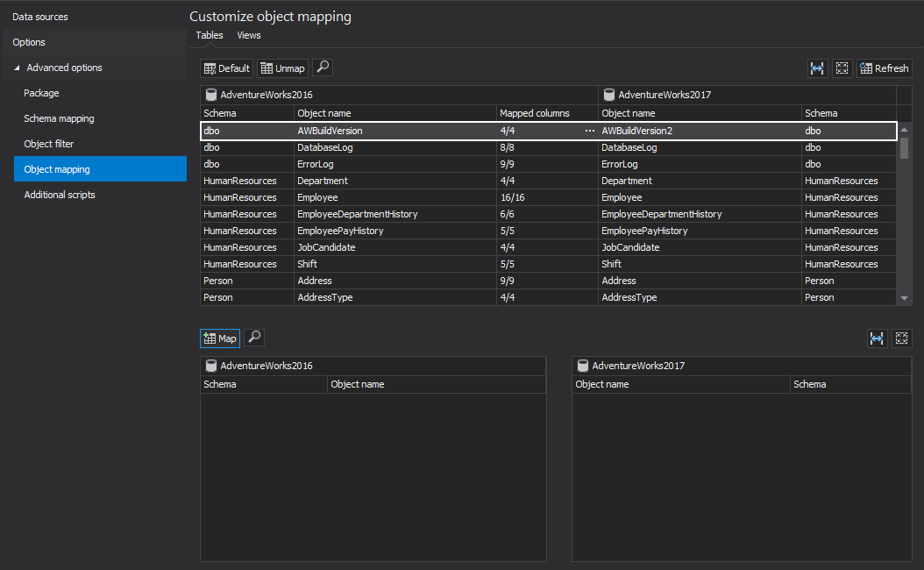Image resolution: width=924 pixels, height=570 pixels.
Task: Click the search magnifier next to Map
Action: coord(253,338)
